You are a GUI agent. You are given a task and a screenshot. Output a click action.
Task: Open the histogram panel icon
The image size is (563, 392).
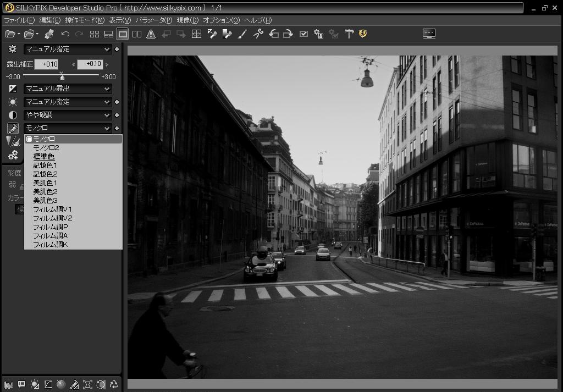tap(8, 384)
